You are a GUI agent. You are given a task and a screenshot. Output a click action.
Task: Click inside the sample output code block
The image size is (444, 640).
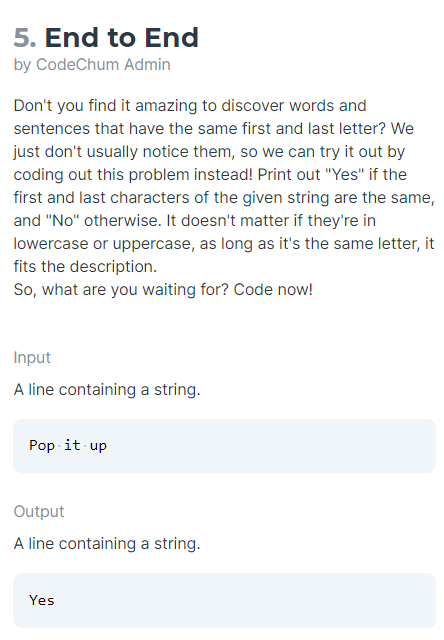point(224,600)
